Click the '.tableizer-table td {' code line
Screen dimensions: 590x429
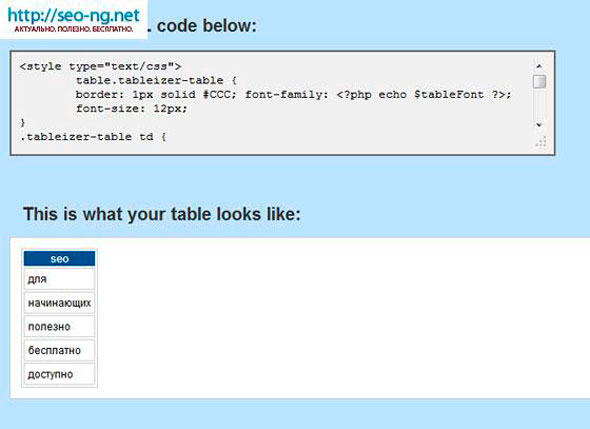[93, 137]
